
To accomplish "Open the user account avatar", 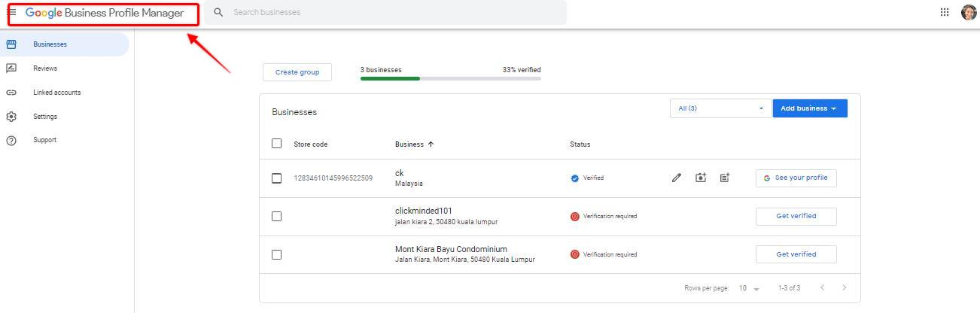I will pos(969,12).
